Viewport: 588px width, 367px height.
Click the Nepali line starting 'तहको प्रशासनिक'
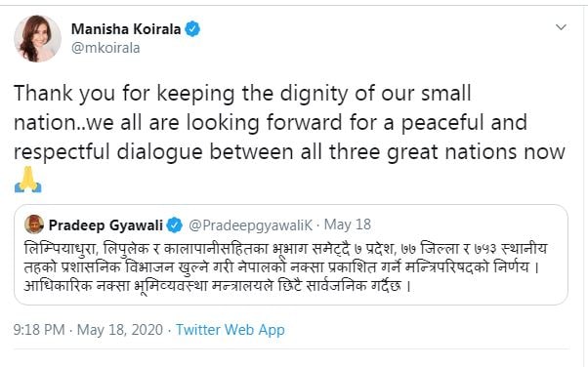pyautogui.click(x=281, y=267)
